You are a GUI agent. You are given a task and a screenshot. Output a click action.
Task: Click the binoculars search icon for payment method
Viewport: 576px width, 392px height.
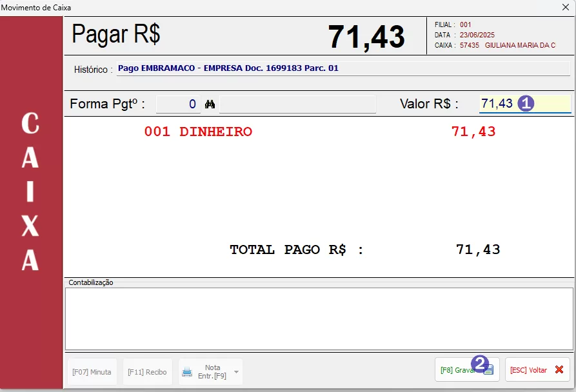(x=210, y=104)
